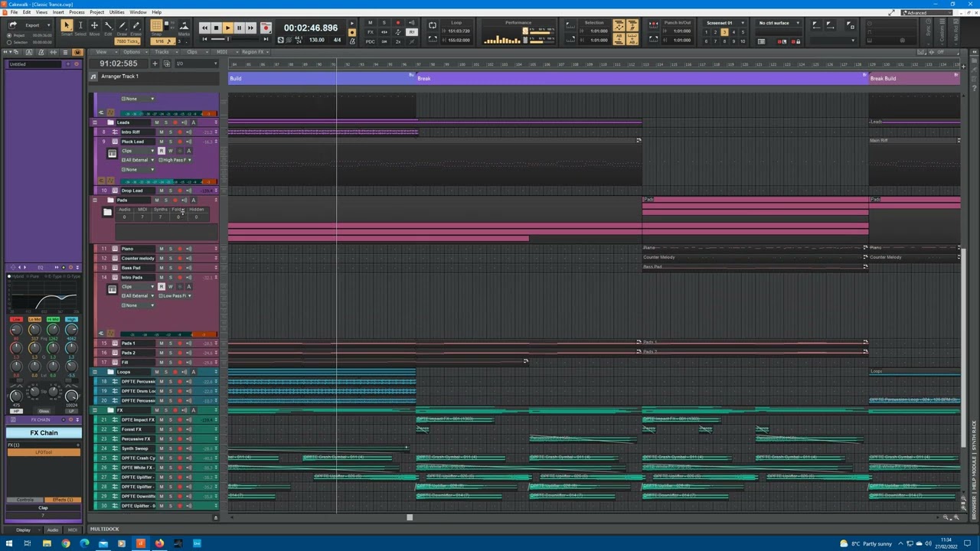Choose the Move tool
Screen dimensions: 980x551
click(94, 25)
